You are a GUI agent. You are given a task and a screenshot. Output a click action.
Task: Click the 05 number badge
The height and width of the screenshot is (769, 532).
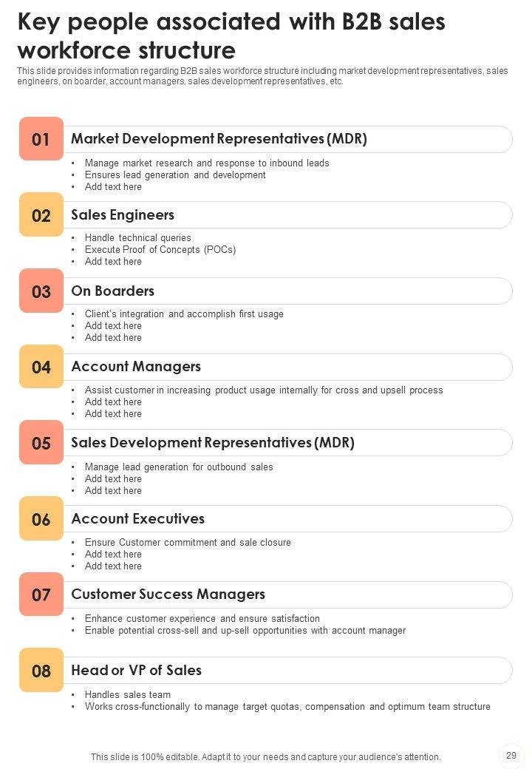(41, 443)
